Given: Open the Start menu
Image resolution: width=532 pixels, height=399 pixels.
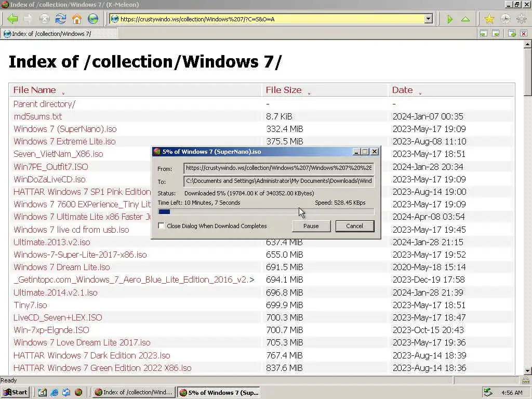Looking at the screenshot, I should click(x=15, y=392).
